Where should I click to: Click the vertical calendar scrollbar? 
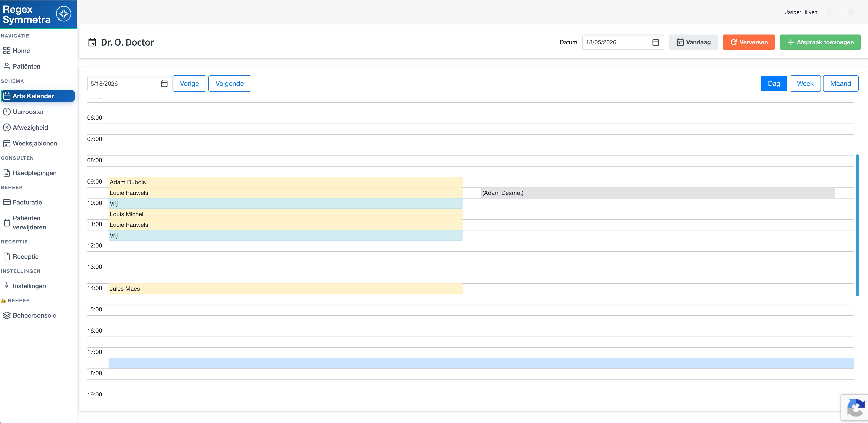(857, 225)
